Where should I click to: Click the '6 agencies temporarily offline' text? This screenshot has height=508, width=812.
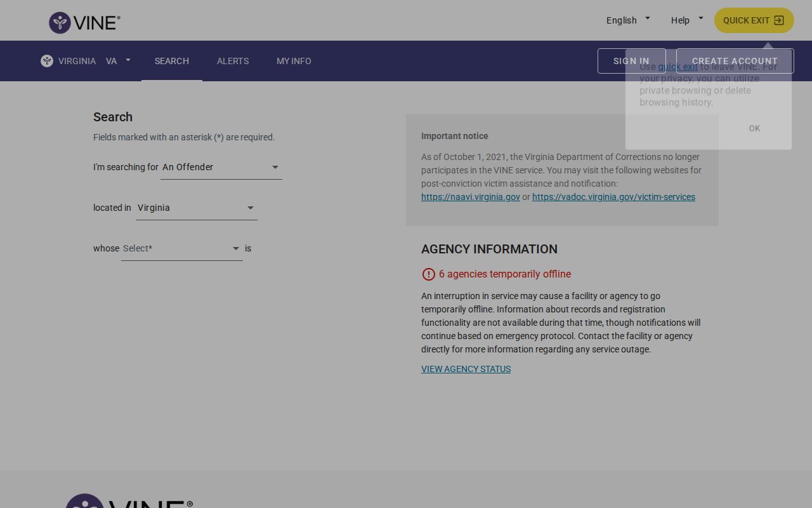[505, 274]
